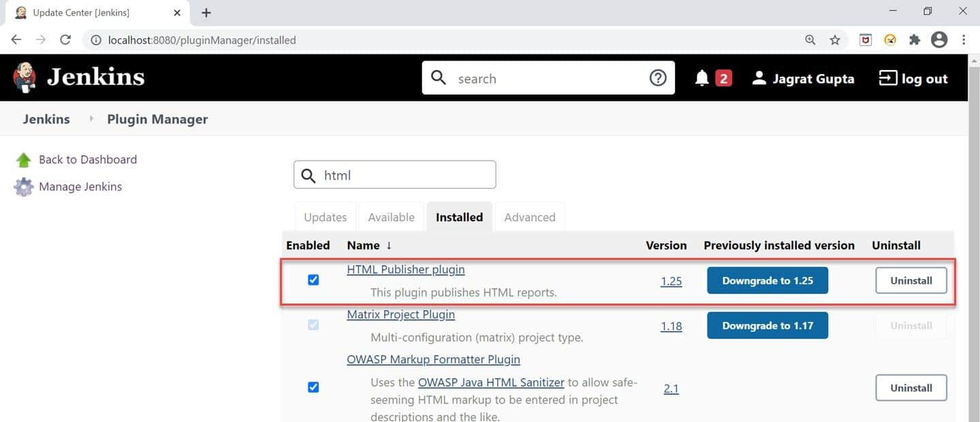Click the log out text link

[x=924, y=78]
